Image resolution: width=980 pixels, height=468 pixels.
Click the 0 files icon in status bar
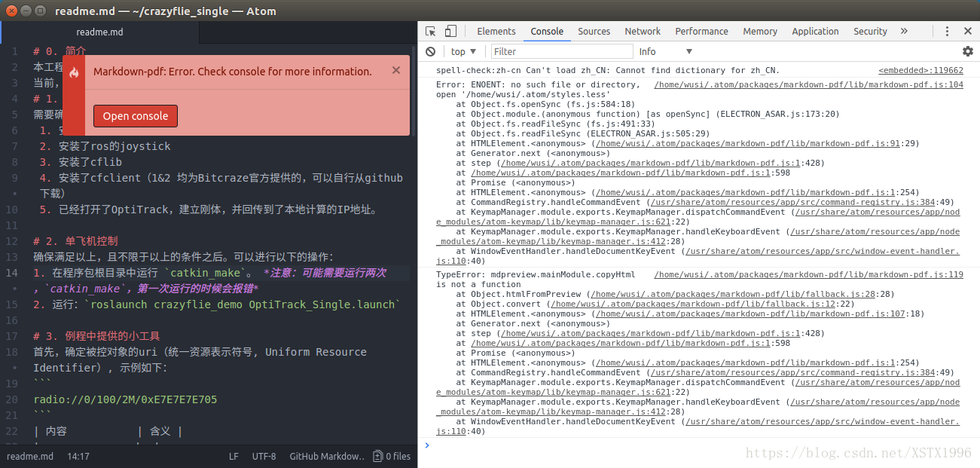click(392, 456)
